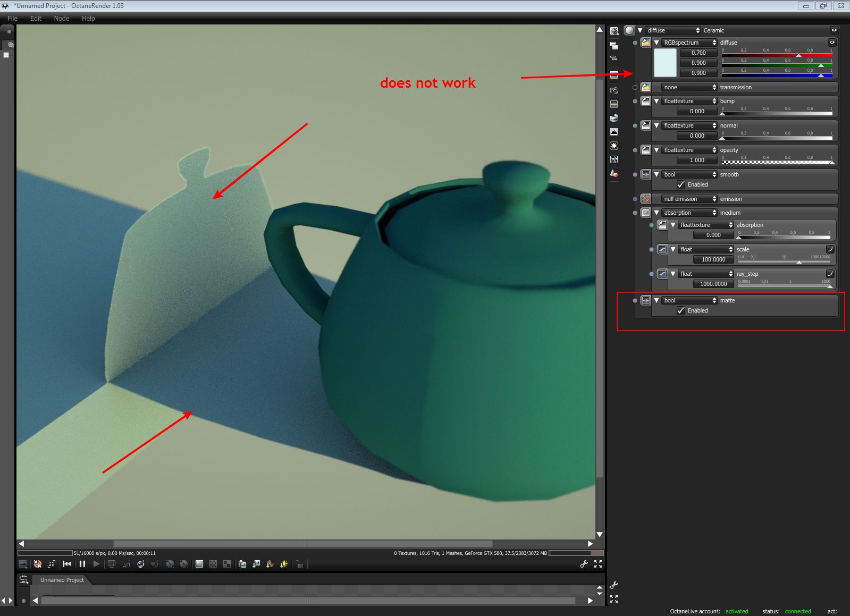Click the emission node icon

(x=646, y=199)
